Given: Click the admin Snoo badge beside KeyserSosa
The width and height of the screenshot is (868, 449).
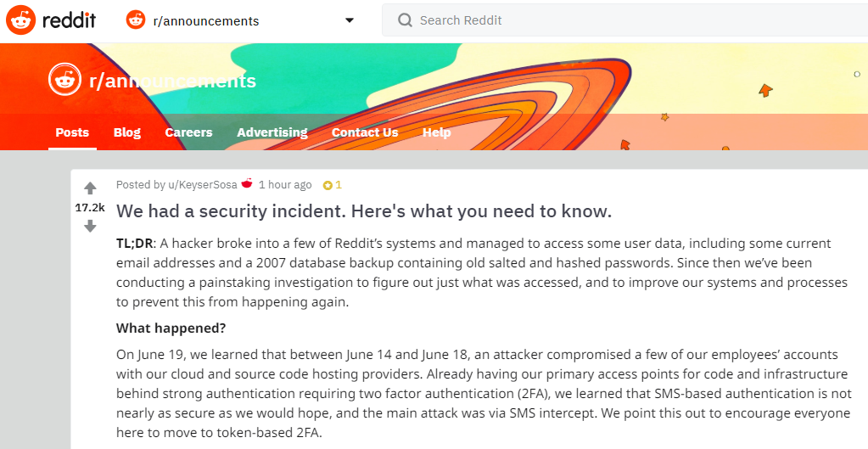Looking at the screenshot, I should (247, 184).
